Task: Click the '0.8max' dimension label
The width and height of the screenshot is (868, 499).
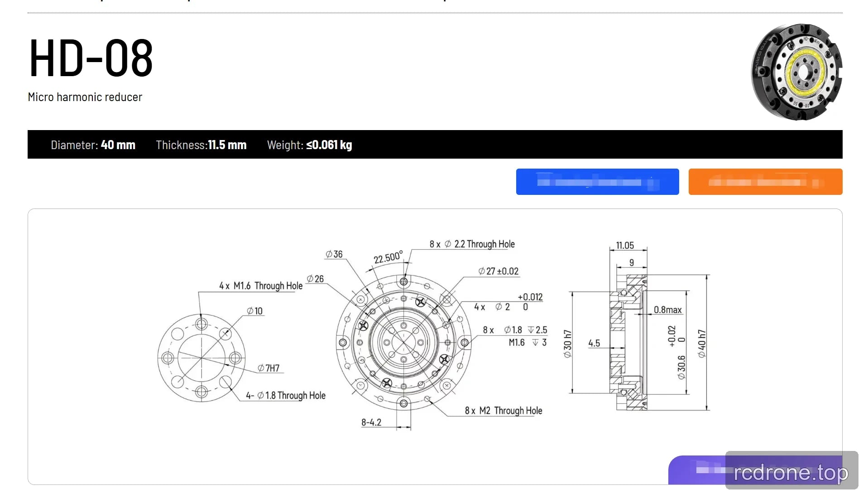Action: coord(668,310)
